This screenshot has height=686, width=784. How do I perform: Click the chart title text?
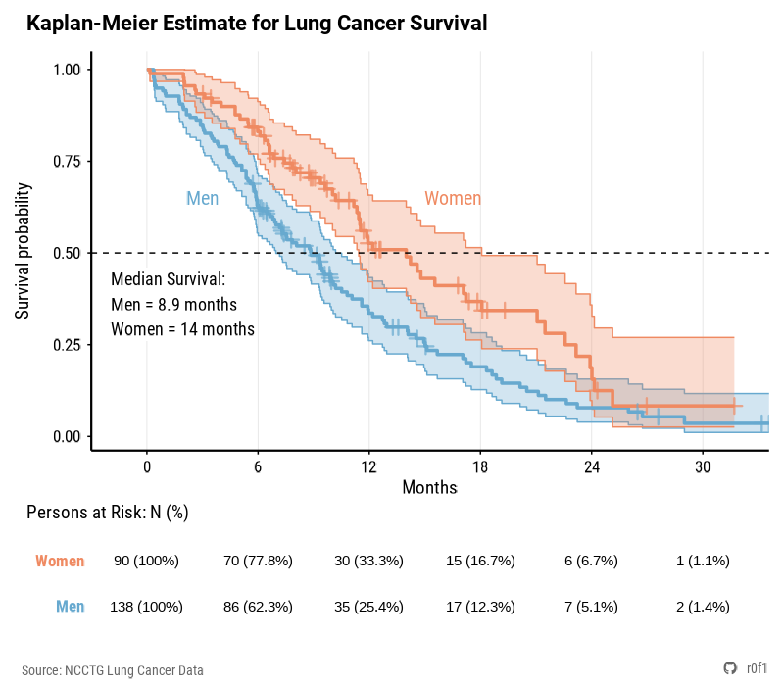(x=257, y=23)
